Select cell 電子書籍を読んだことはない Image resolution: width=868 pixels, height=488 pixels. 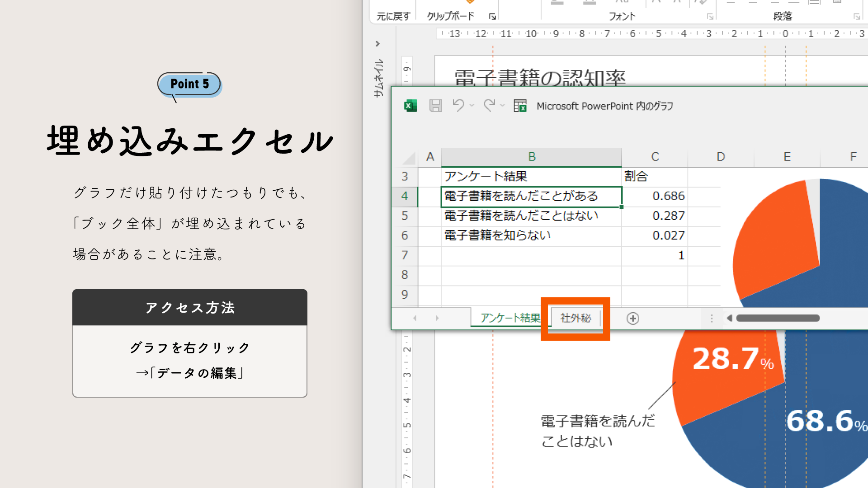[x=532, y=216]
